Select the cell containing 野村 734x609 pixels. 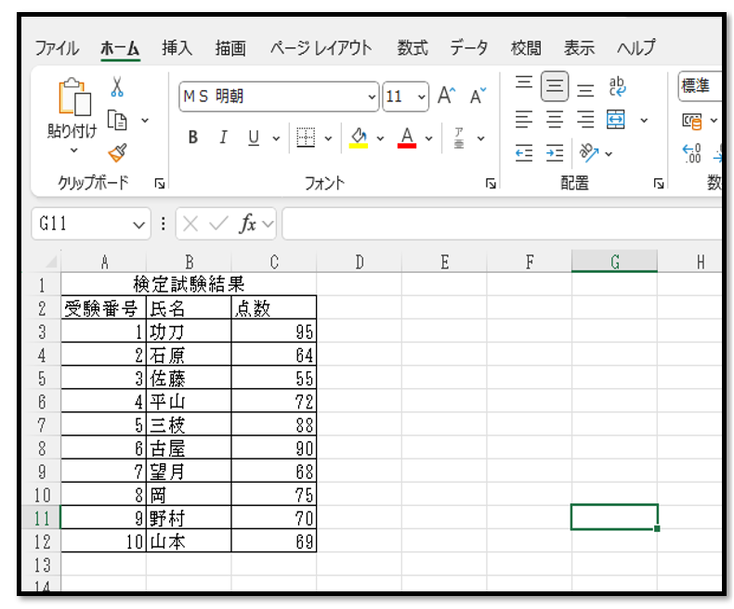[189, 518]
